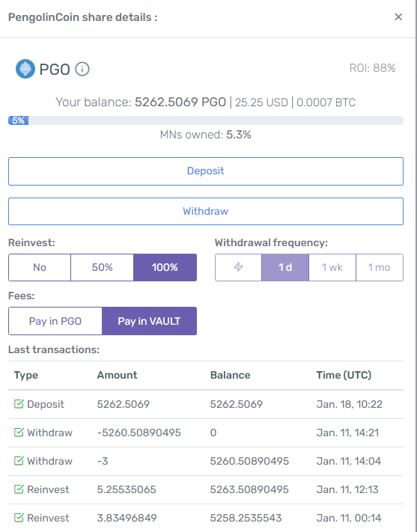The height and width of the screenshot is (532, 417).
Task: Click the Withdraw button
Action: pos(206,211)
